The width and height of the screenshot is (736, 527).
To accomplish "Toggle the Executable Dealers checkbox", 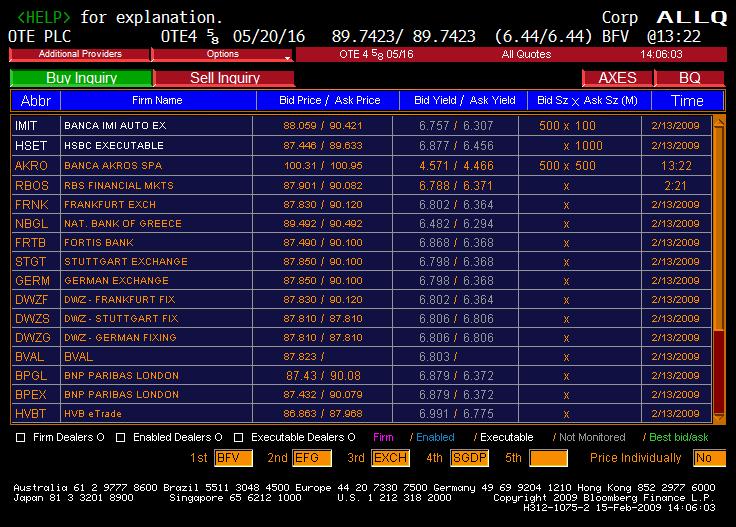I will pos(238,437).
